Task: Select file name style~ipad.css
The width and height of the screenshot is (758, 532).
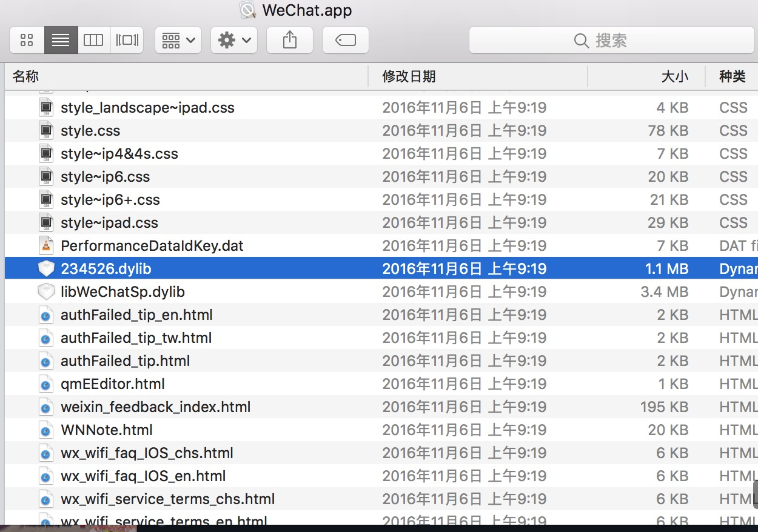Action: pyautogui.click(x=109, y=223)
